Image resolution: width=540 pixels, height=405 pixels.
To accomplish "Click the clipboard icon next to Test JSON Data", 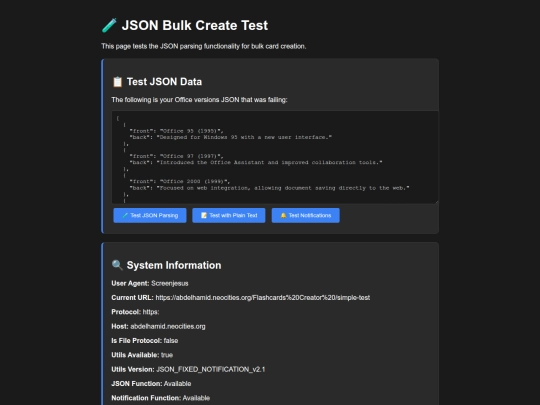I will 117,82.
